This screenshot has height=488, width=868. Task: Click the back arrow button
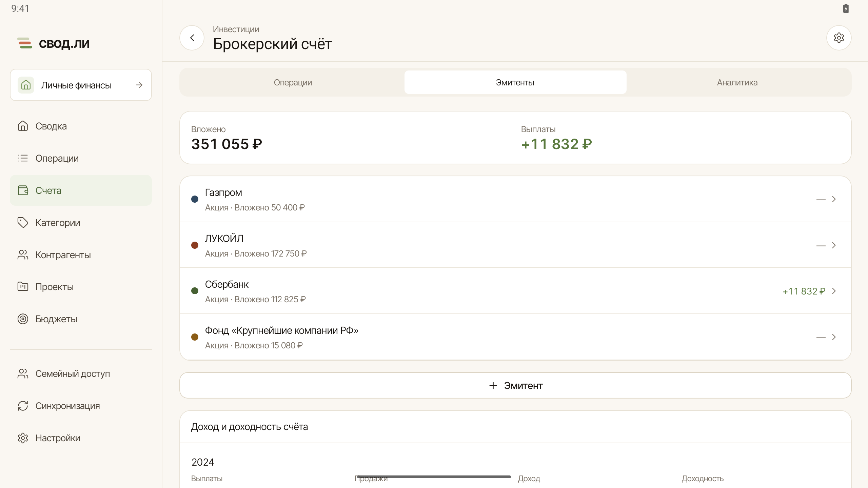(x=192, y=38)
